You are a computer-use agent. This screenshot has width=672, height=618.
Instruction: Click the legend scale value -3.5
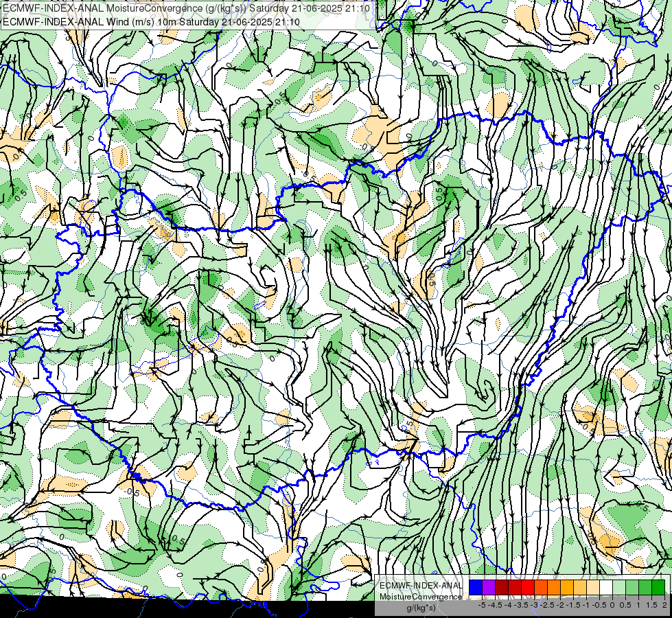click(521, 605)
